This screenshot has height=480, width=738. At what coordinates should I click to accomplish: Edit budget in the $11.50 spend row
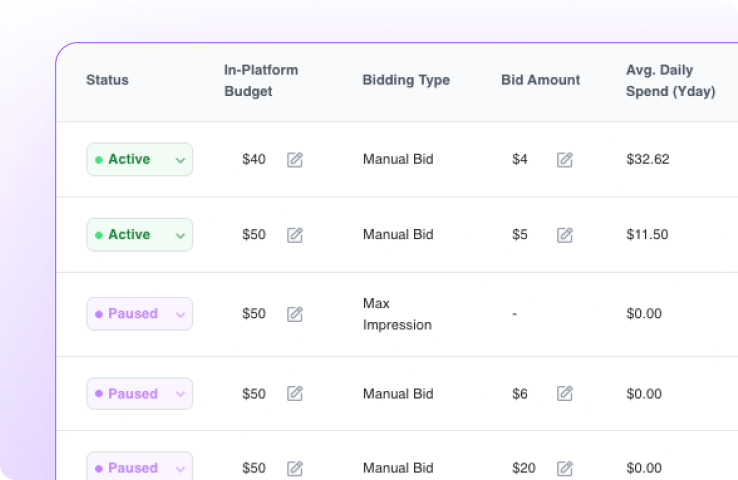tap(295, 235)
